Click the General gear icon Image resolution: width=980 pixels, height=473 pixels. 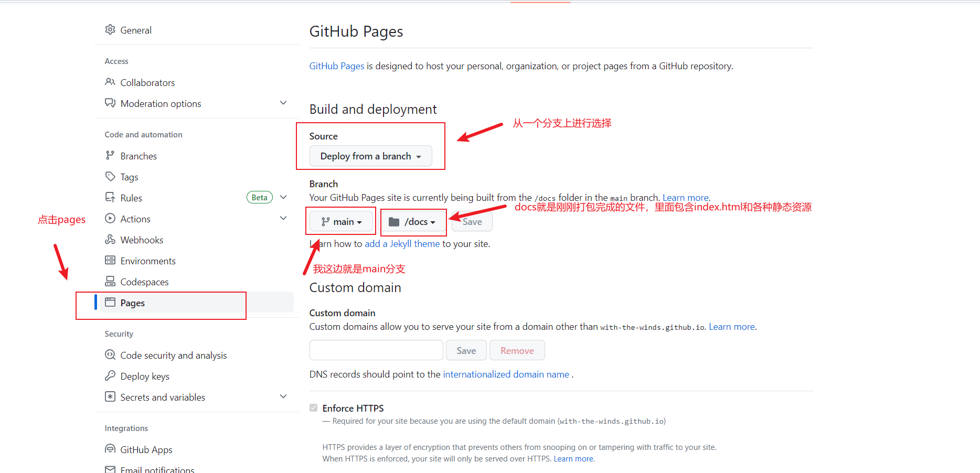pos(110,29)
